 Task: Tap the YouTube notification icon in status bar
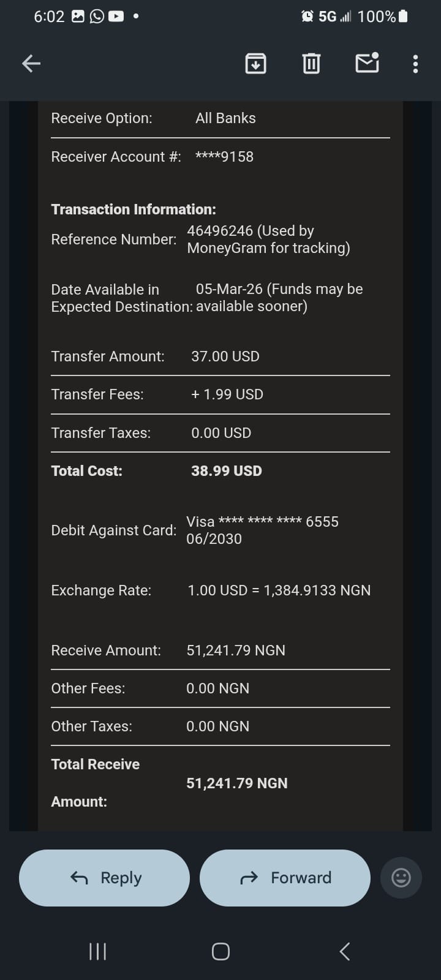click(116, 17)
